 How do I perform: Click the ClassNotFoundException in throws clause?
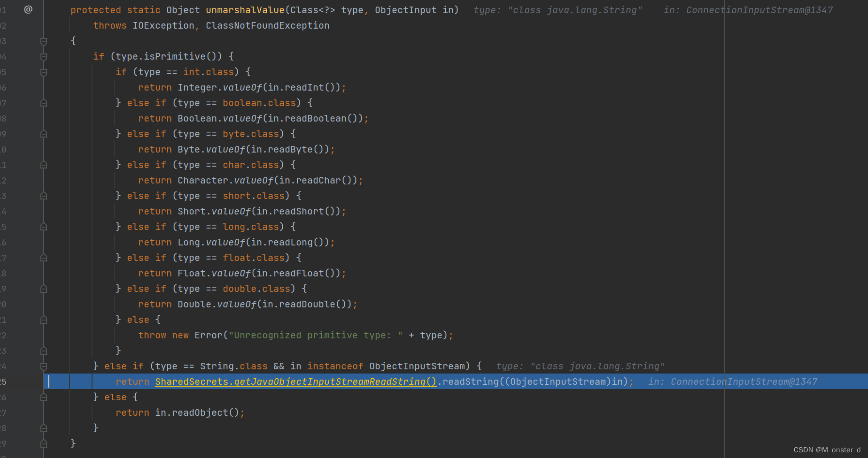pyautogui.click(x=268, y=25)
